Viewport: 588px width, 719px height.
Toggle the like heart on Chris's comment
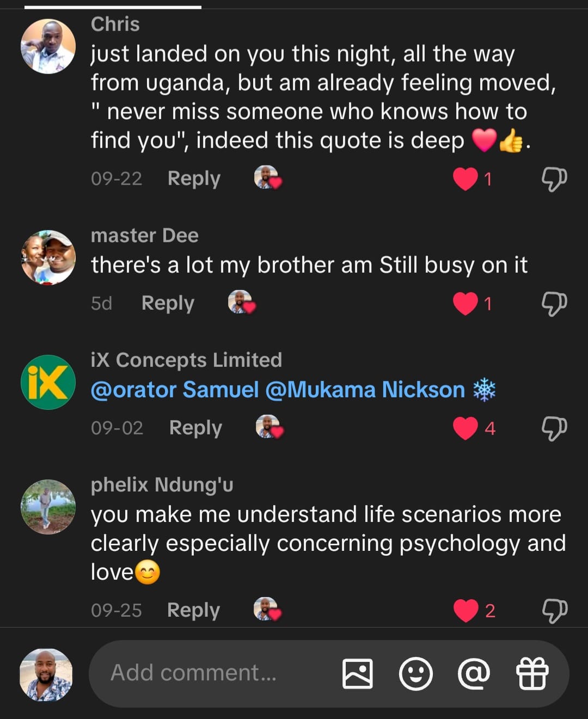click(465, 179)
